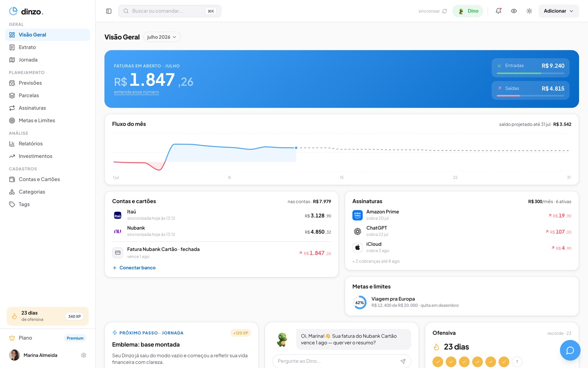
Task: Click the Conectar banco link
Action: 134,268
